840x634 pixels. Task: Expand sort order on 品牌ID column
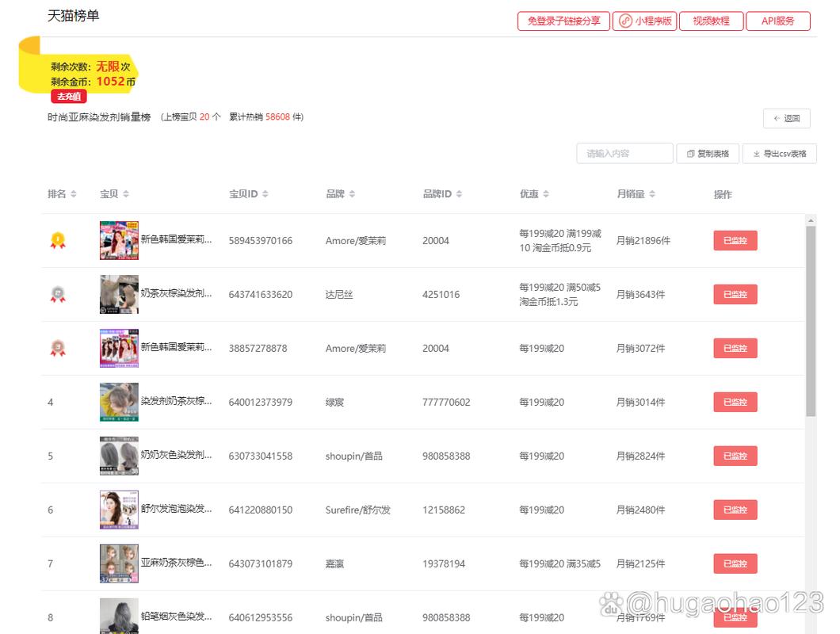(458, 193)
